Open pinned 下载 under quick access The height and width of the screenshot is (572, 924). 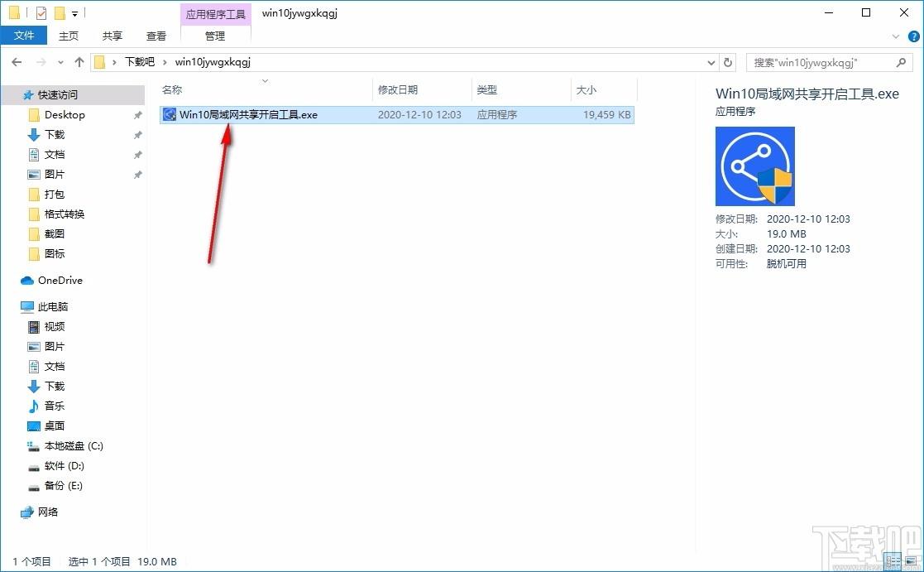point(55,134)
